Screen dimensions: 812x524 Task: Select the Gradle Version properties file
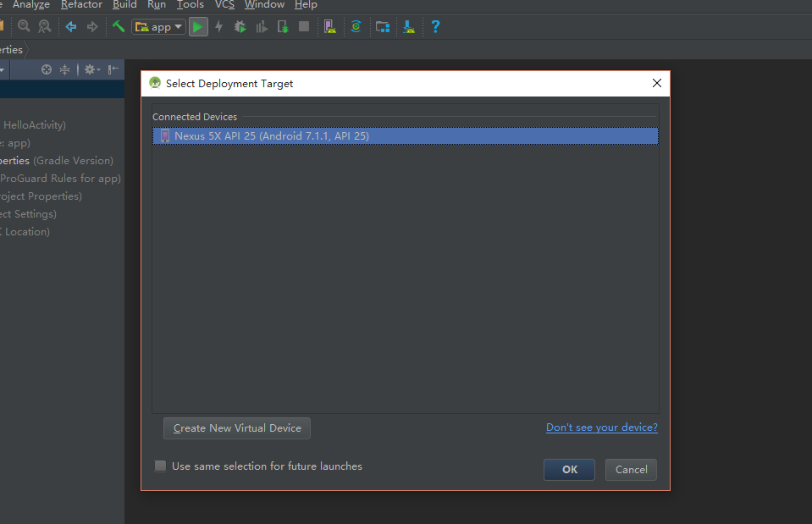click(x=57, y=161)
